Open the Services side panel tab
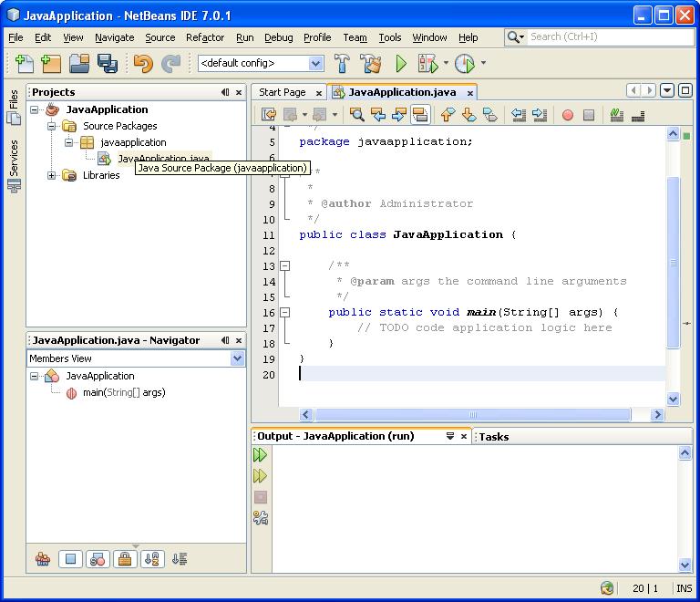The image size is (700, 602). click(x=14, y=165)
